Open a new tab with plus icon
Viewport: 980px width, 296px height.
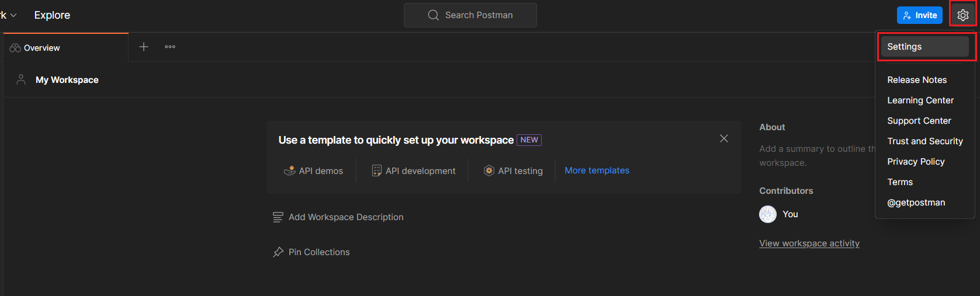pos(144,47)
